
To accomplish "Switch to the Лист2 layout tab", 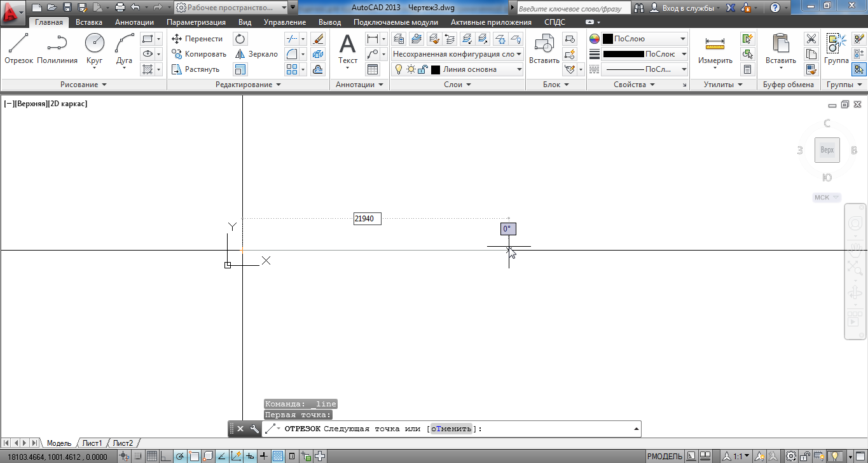I will click(123, 443).
